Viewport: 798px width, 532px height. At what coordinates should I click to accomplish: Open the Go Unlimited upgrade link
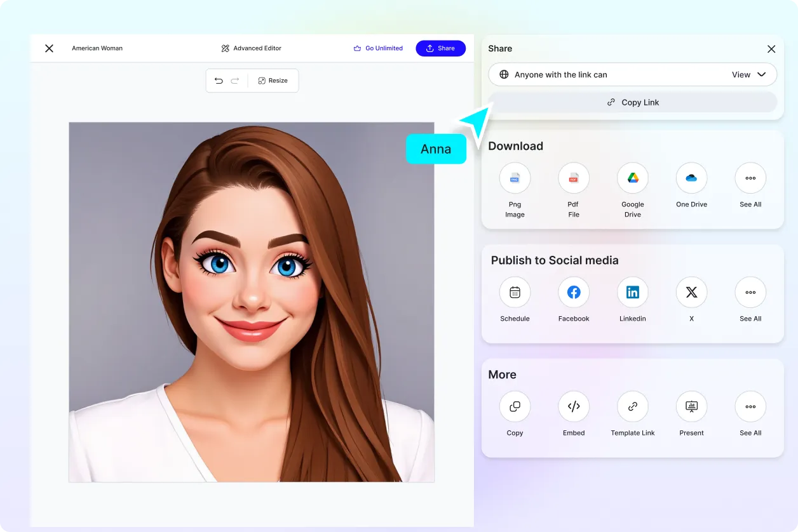click(378, 48)
